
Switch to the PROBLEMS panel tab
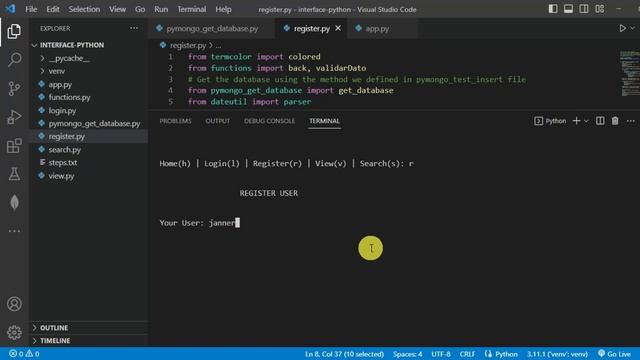pyautogui.click(x=175, y=121)
